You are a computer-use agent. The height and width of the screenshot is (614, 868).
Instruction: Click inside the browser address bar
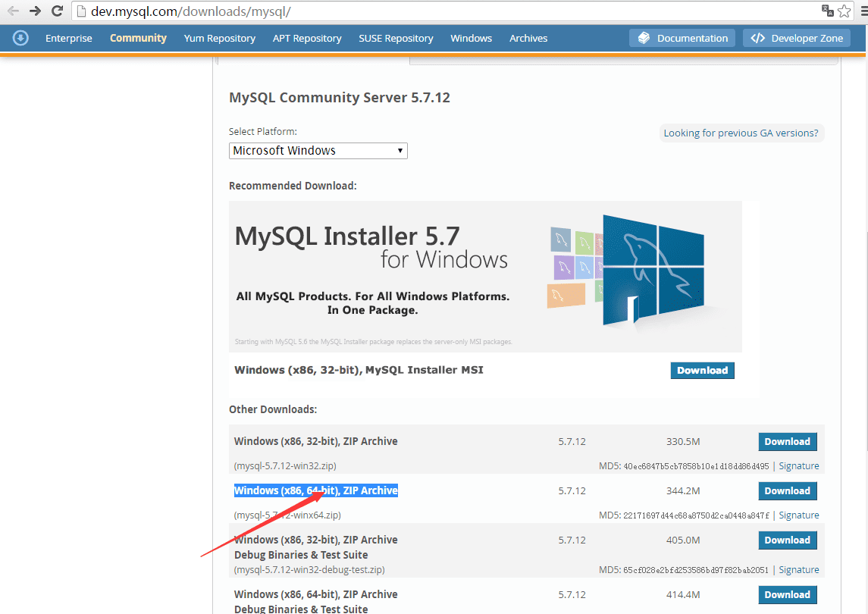coord(303,11)
